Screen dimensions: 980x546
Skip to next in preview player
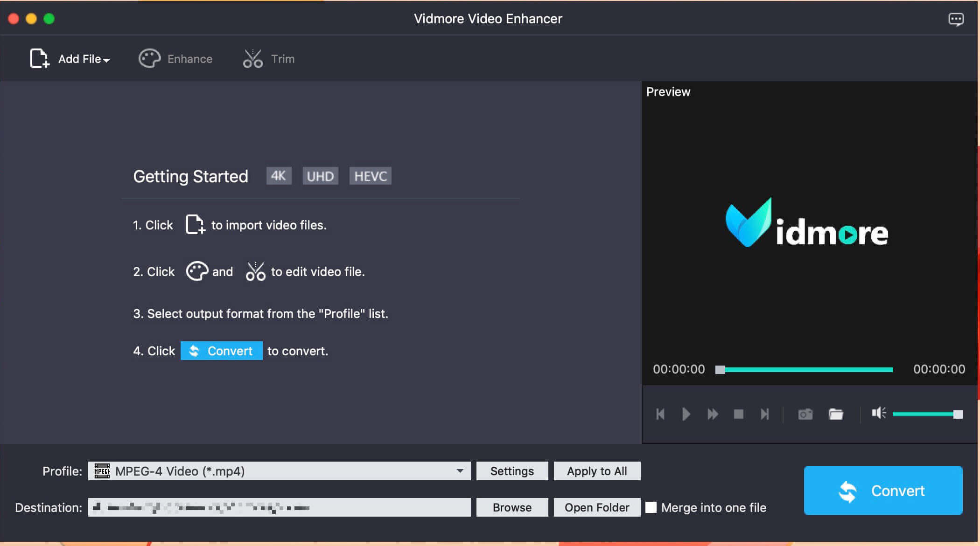[x=764, y=414]
